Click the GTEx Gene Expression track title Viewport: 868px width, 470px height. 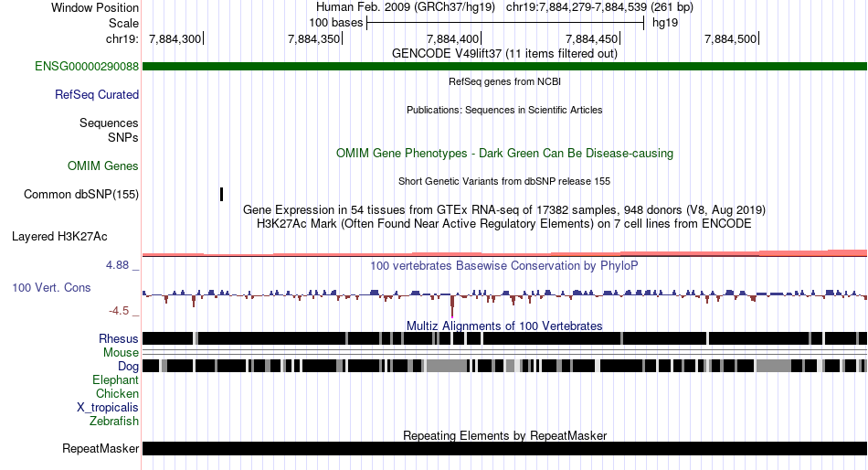504,210
